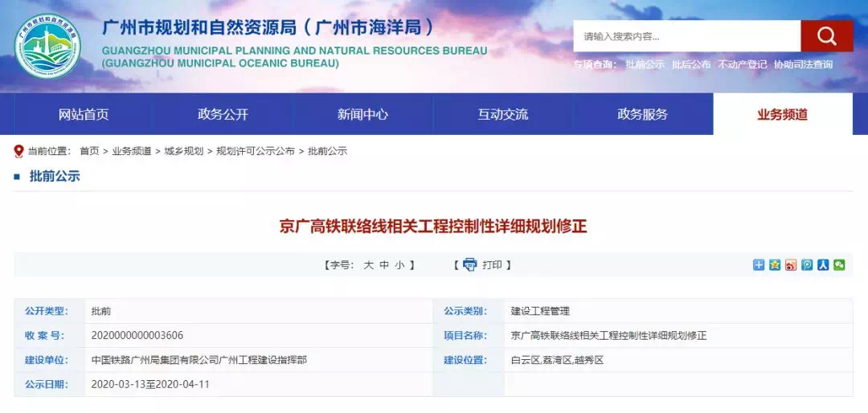Click the red article title heading
Screen dimensions: 868x413
click(433, 227)
